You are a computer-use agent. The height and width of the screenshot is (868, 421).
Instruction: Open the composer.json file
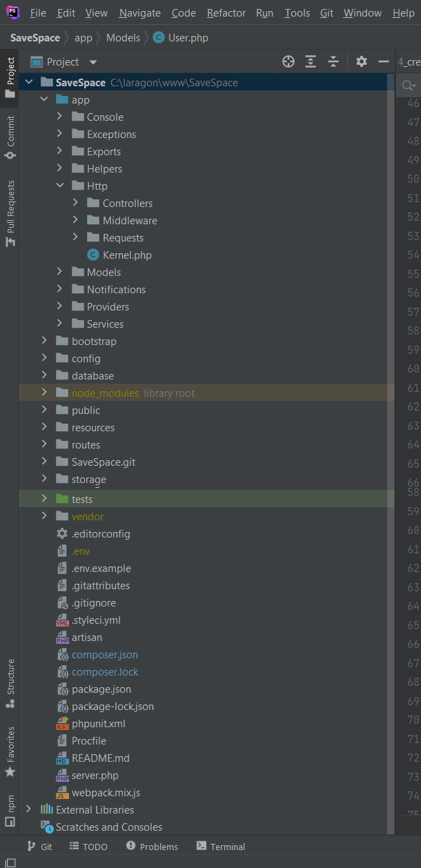104,655
